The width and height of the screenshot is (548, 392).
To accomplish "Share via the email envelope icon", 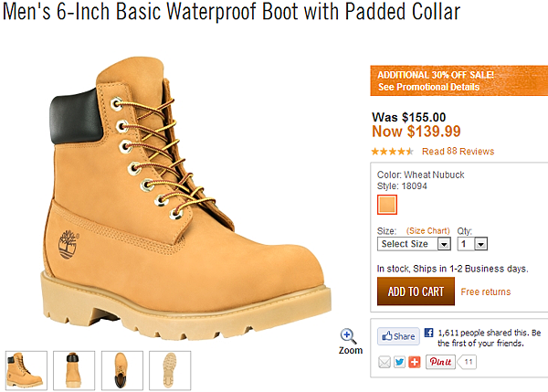I will tap(385, 362).
